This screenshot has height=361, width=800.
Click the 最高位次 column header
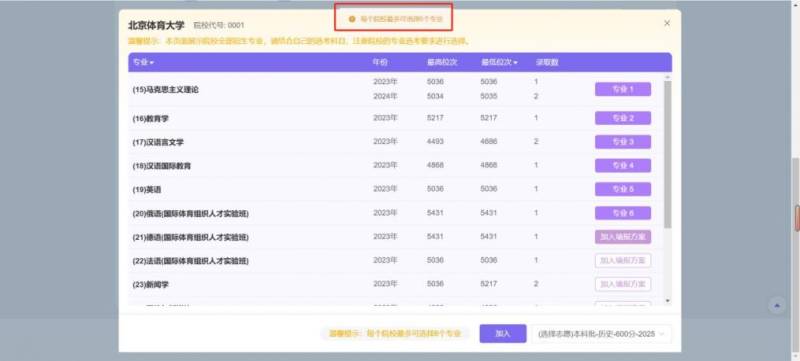tap(442, 62)
